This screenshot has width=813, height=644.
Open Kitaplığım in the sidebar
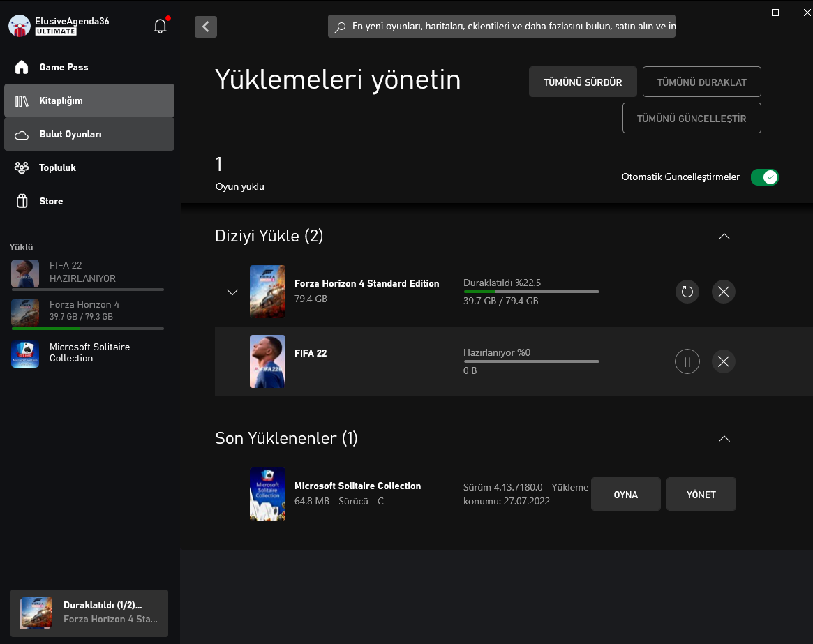tap(89, 100)
